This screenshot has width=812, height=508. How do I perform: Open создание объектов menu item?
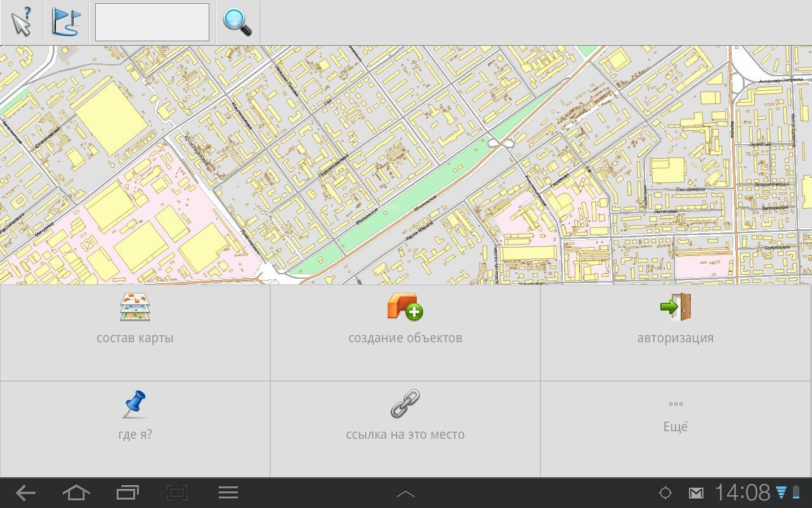[x=405, y=333]
